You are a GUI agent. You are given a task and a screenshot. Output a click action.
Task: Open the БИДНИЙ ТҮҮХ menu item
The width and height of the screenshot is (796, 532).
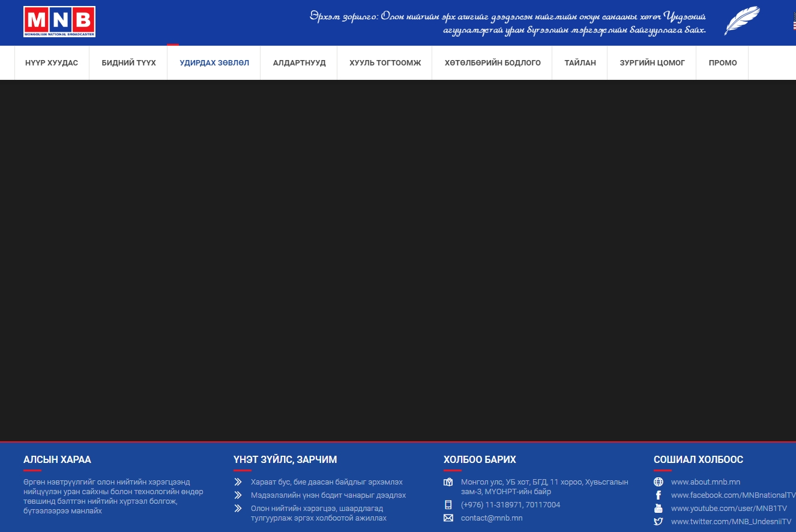pyautogui.click(x=128, y=62)
